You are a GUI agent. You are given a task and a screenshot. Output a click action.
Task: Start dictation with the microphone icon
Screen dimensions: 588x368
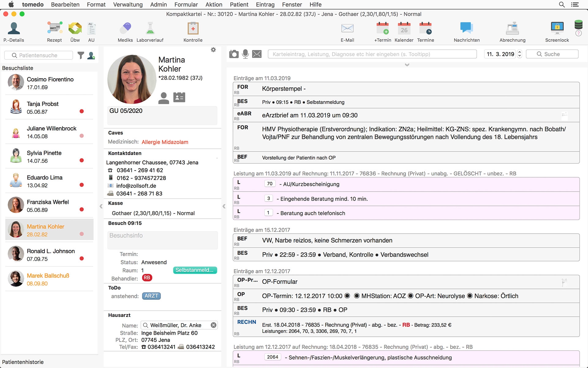245,54
